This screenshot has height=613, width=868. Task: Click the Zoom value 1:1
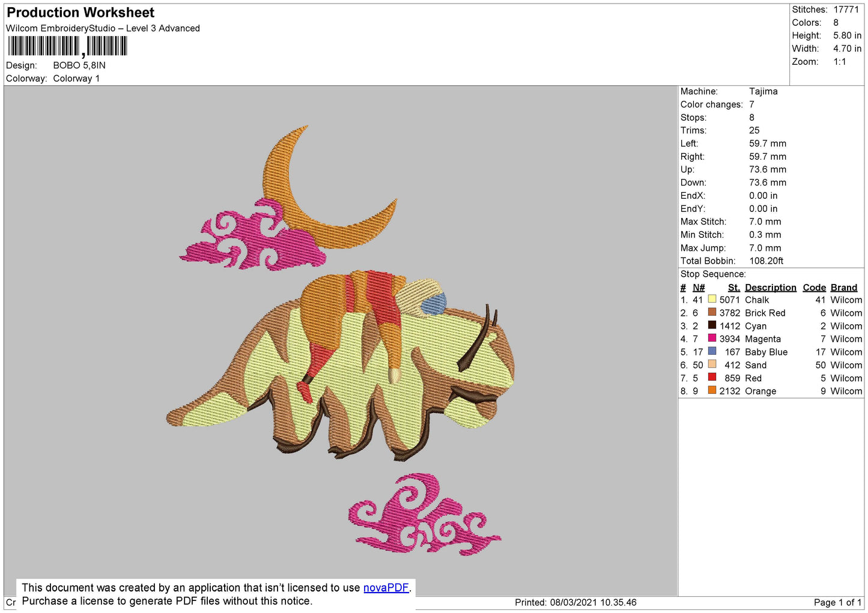pos(839,62)
